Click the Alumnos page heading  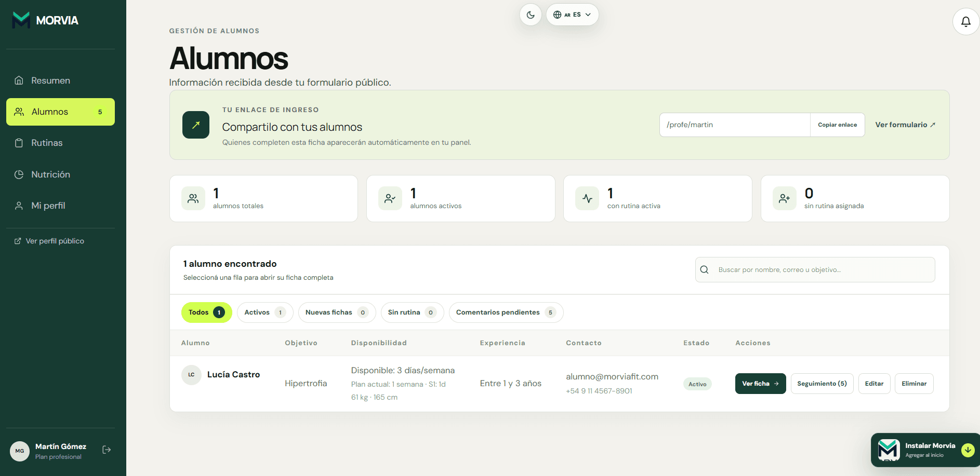click(x=229, y=58)
